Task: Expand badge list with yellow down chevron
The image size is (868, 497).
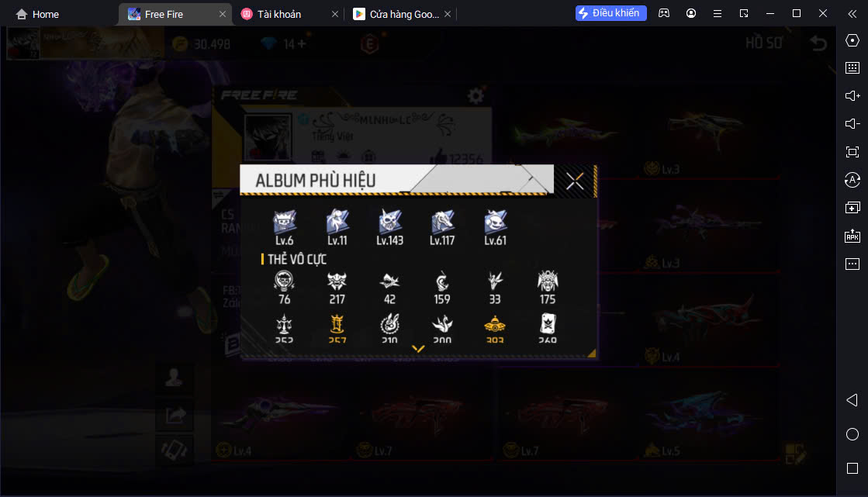Action: [x=418, y=349]
